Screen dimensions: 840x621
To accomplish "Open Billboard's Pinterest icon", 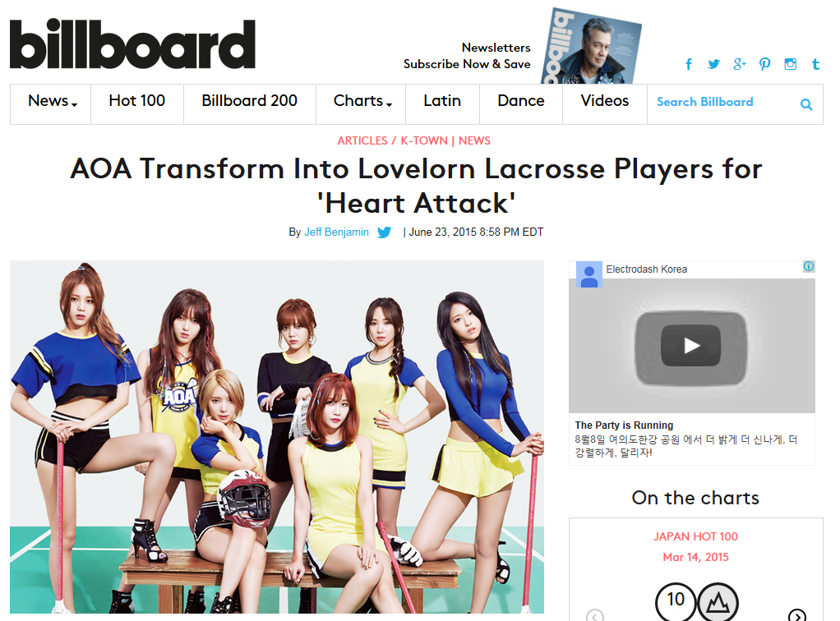I will tap(764, 64).
